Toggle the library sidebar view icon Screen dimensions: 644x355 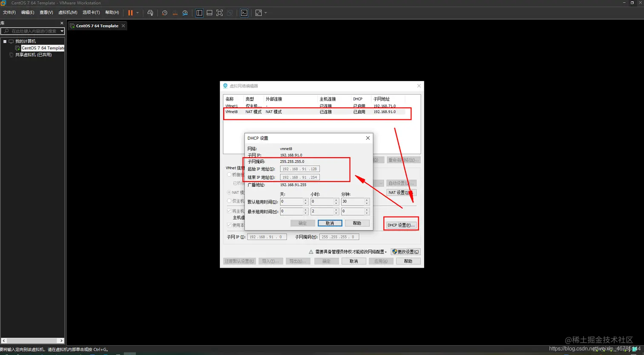coord(199,13)
